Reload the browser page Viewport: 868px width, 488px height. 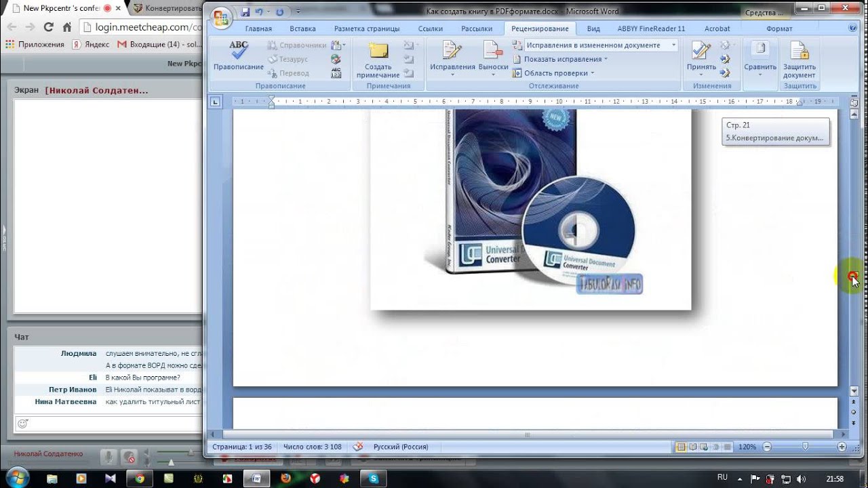48,27
